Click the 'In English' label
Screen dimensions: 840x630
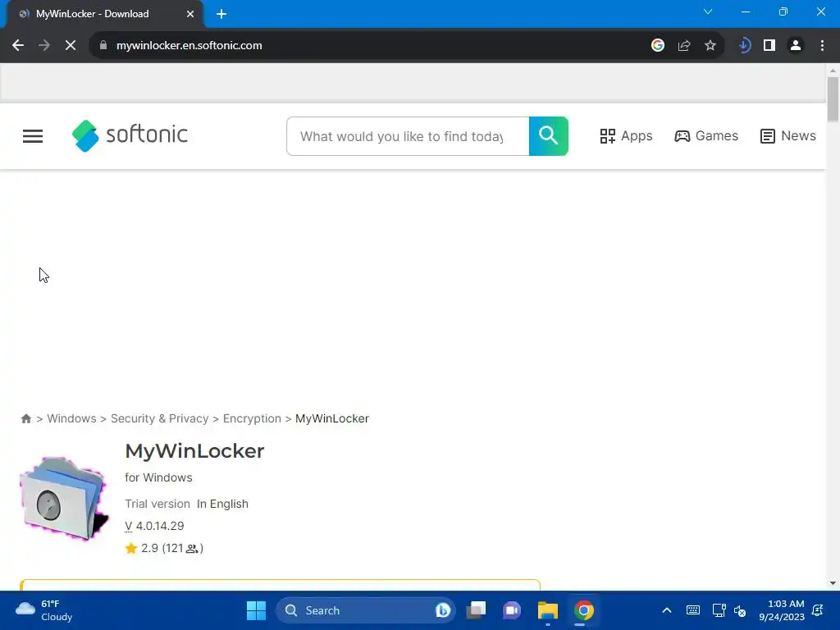(x=222, y=504)
